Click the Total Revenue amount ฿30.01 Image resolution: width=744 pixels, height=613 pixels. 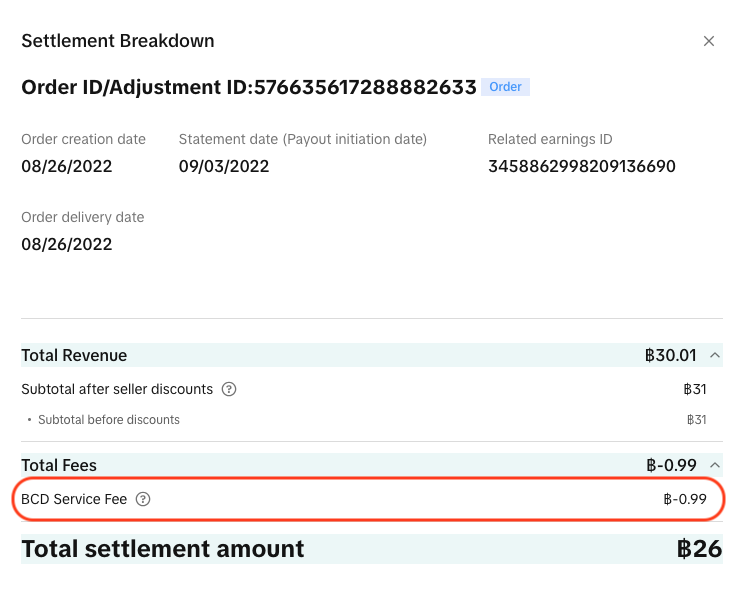click(x=671, y=355)
